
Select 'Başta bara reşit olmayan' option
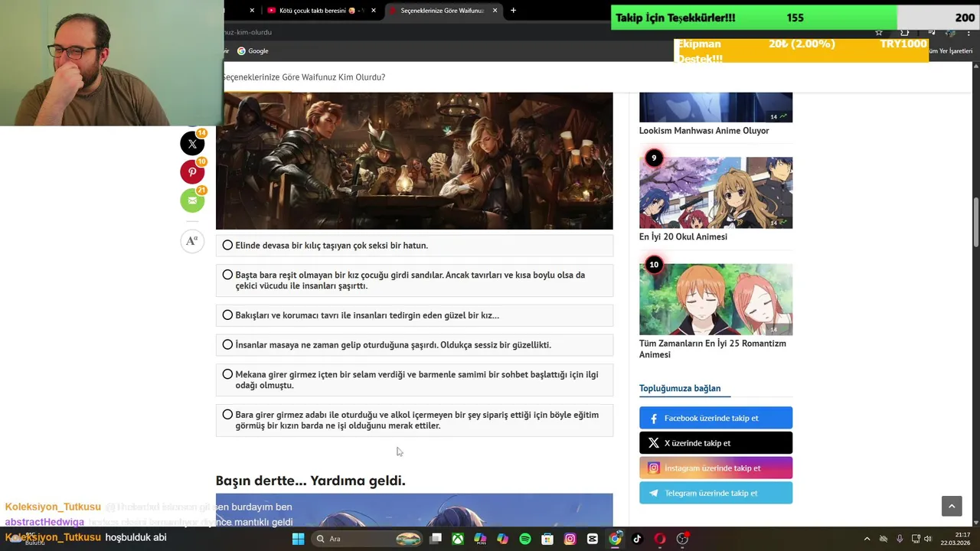414,280
